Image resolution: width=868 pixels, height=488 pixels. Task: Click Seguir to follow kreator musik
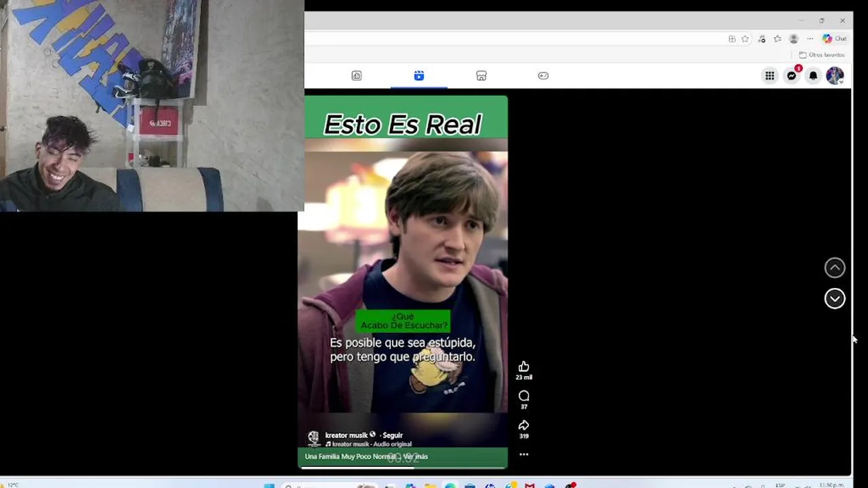coord(393,435)
